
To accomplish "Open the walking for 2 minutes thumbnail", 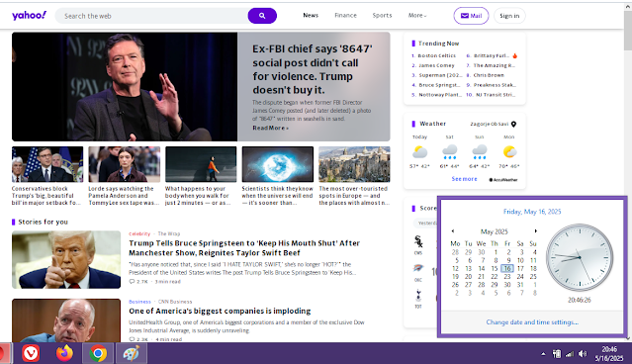I will pos(201,164).
